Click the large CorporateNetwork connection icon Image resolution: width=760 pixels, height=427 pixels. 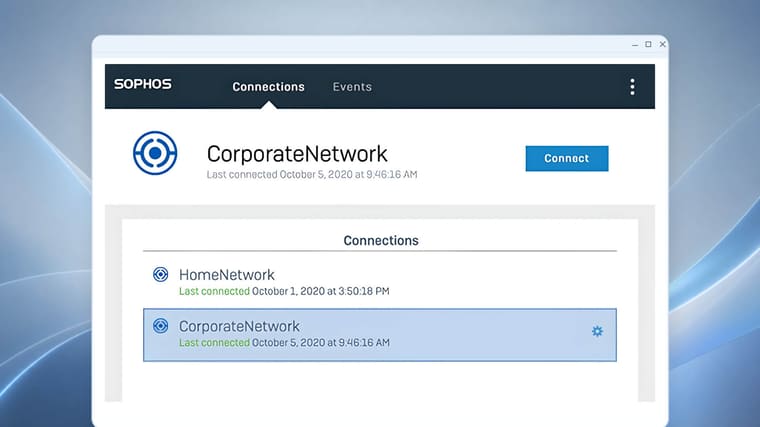click(155, 153)
